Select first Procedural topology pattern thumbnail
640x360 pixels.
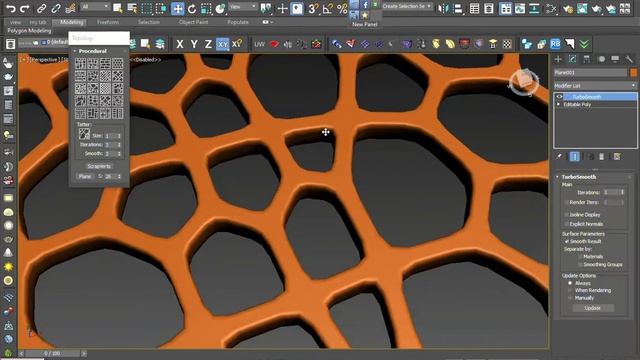80,63
